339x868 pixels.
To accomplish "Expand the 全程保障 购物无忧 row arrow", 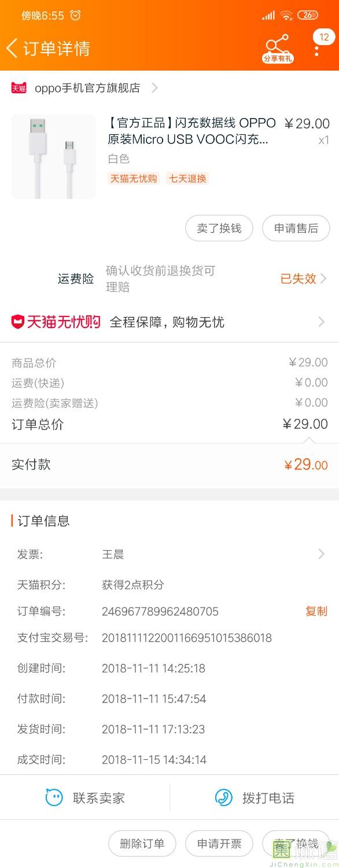I will point(322,322).
